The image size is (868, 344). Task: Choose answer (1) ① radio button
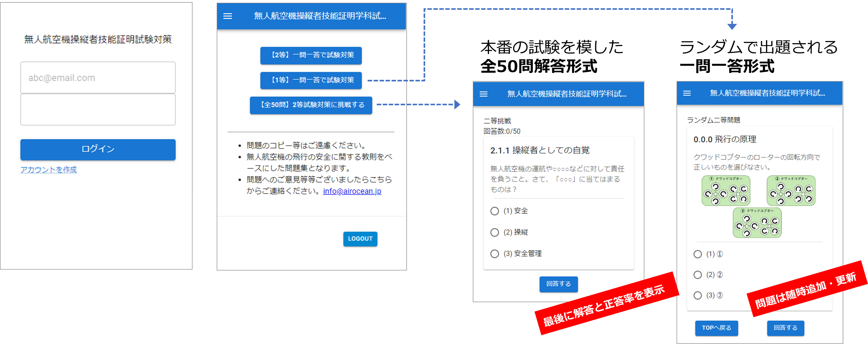pyautogui.click(x=698, y=254)
